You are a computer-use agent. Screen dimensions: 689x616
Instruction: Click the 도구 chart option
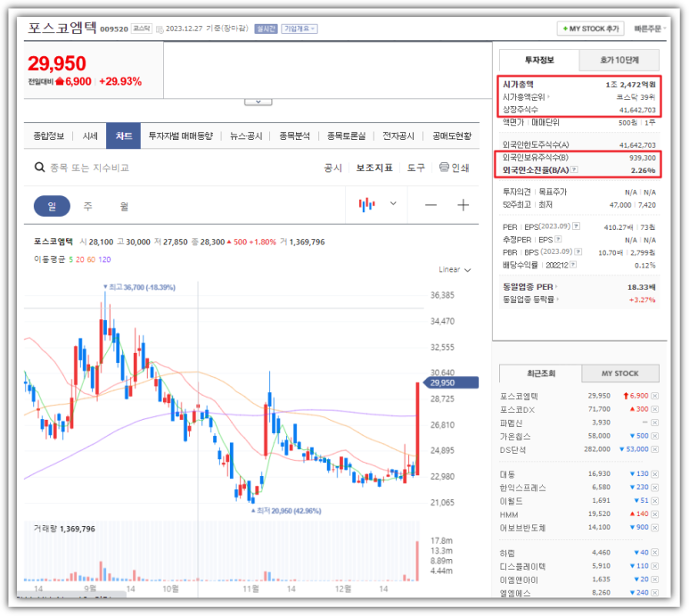[415, 168]
